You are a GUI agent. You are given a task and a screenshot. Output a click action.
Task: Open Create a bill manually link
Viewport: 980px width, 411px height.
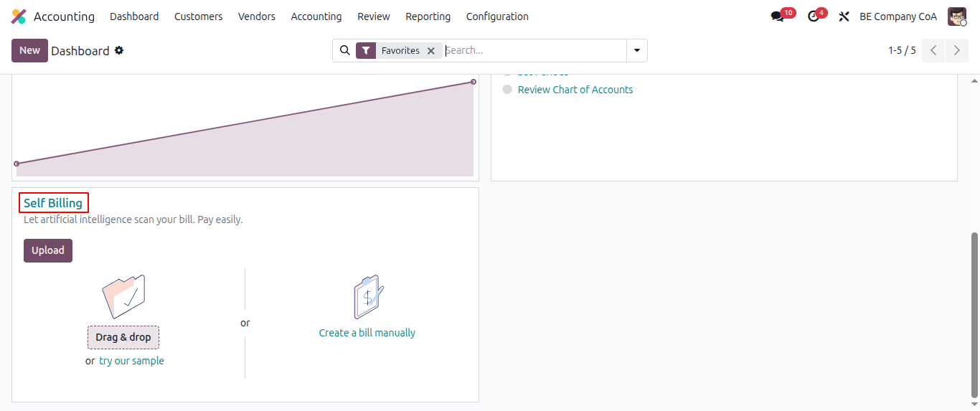point(367,333)
